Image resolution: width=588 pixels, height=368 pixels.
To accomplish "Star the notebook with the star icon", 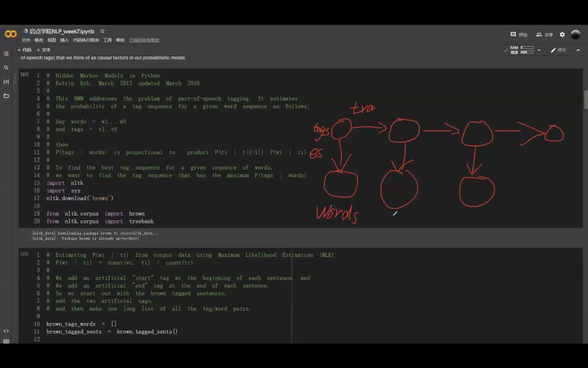I will click(x=102, y=31).
